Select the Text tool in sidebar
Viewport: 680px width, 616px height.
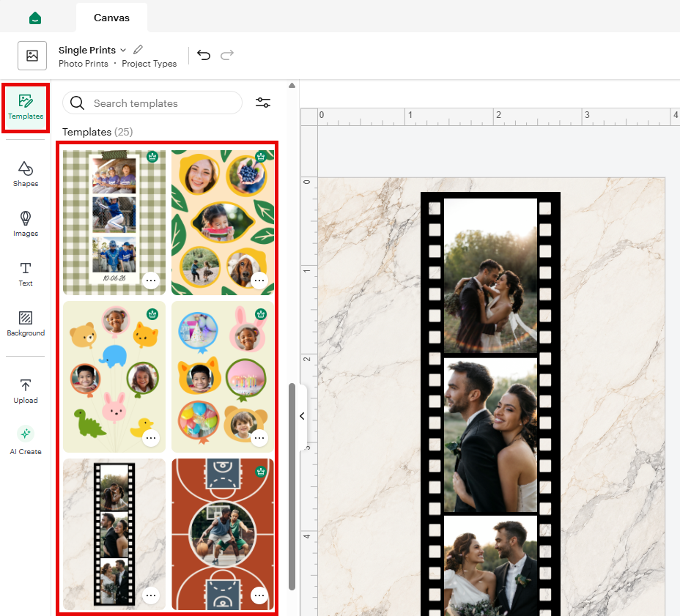click(26, 274)
